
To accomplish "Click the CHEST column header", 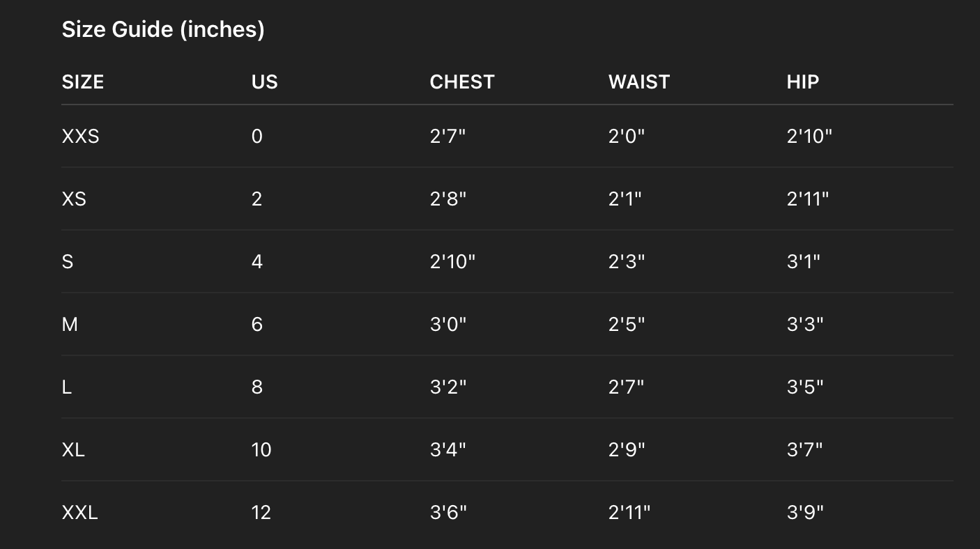I will point(462,82).
